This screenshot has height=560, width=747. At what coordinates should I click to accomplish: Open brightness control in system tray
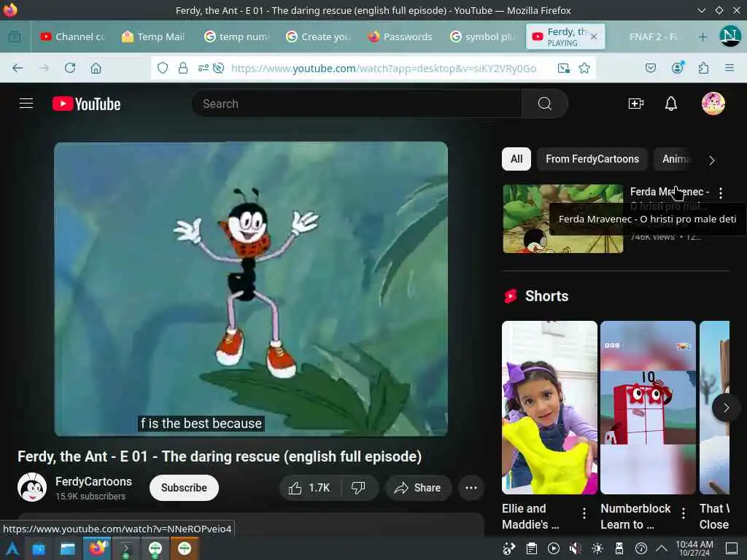coord(597,548)
